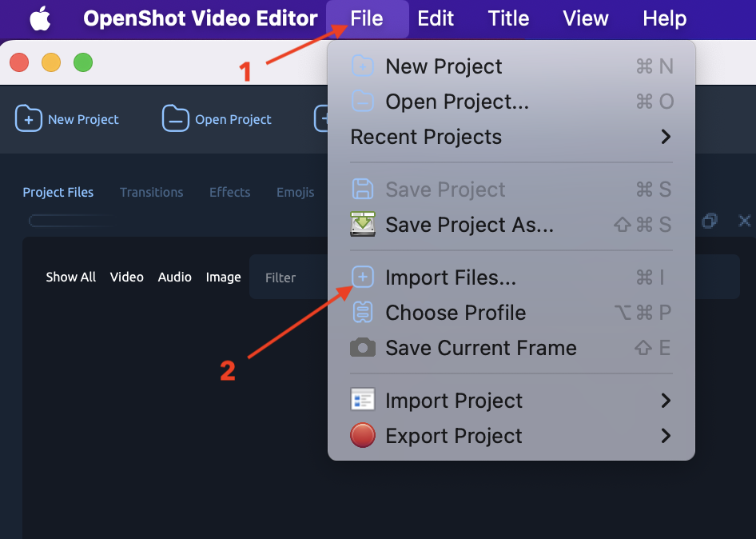Switch to the Emojis tab

coord(295,192)
